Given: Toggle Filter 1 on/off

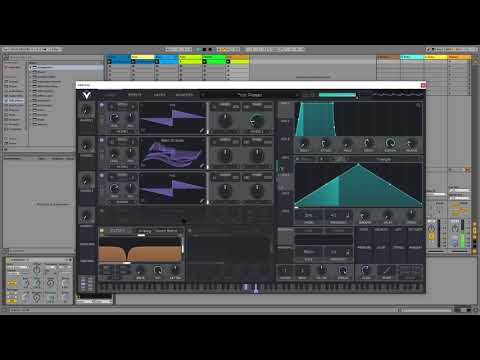Looking at the screenshot, I should [x=102, y=230].
